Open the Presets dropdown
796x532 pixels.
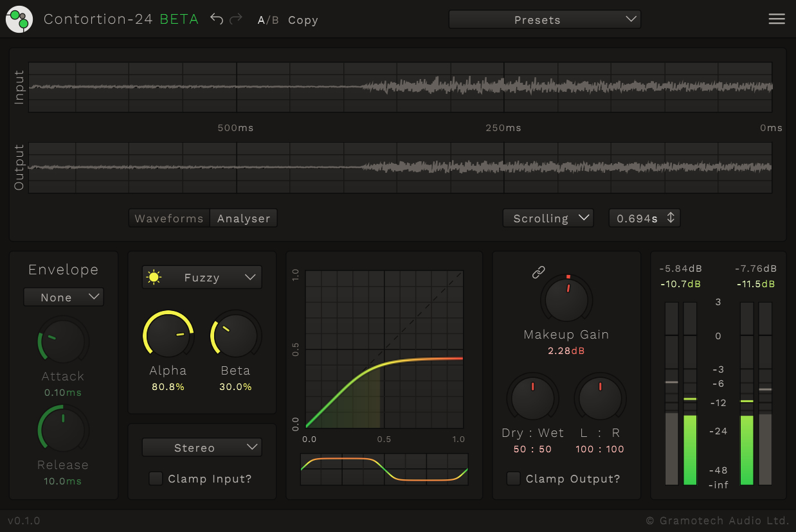(x=545, y=20)
